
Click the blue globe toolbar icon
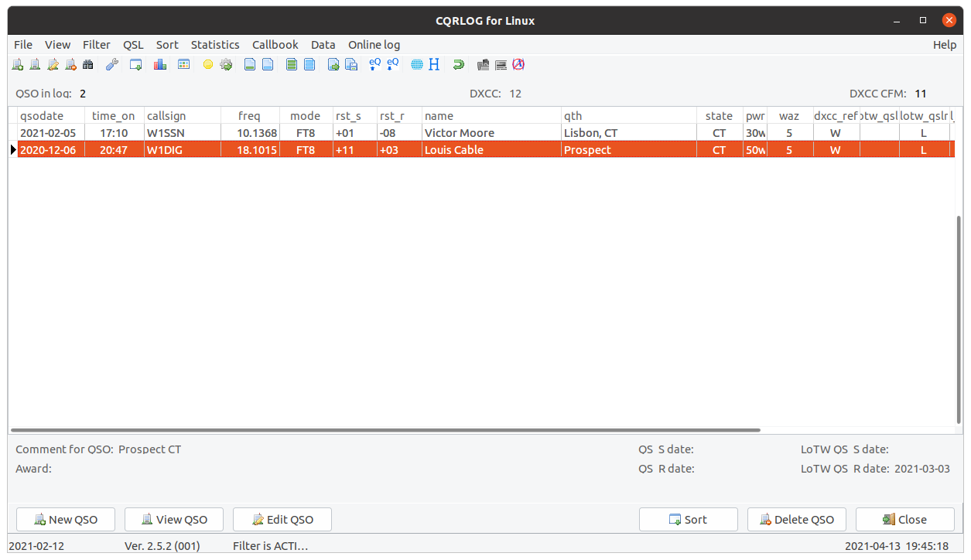click(x=417, y=65)
